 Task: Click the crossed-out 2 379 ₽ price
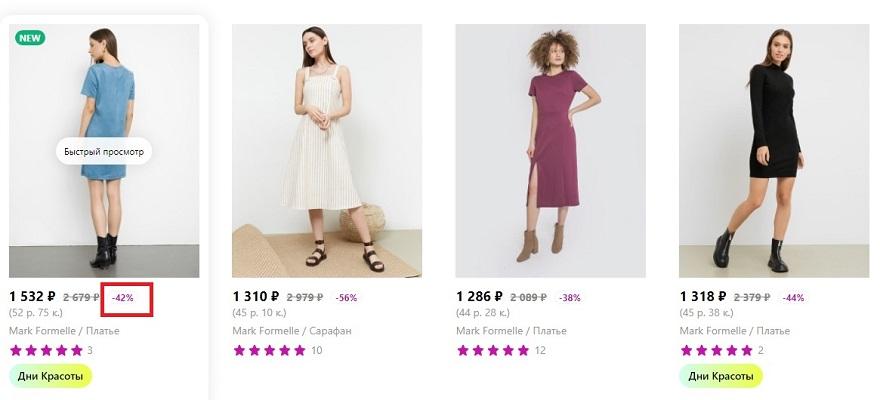752,298
